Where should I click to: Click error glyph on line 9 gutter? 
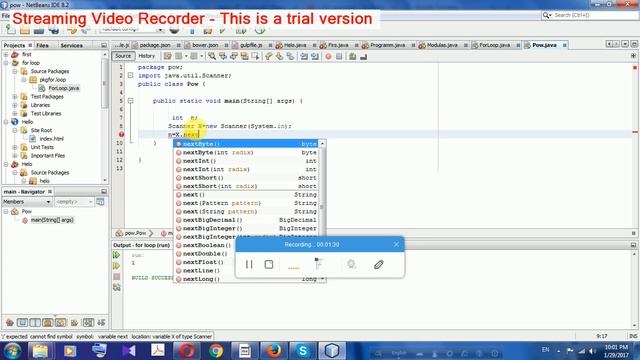[x=121, y=134]
